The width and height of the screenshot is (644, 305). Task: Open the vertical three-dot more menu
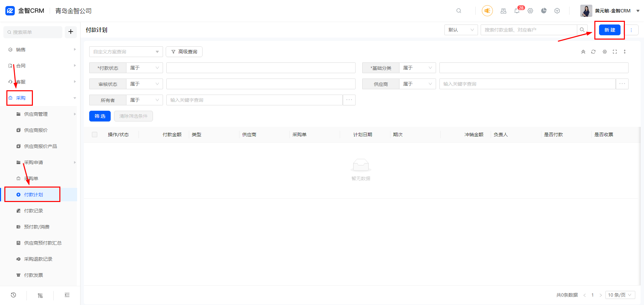(631, 30)
